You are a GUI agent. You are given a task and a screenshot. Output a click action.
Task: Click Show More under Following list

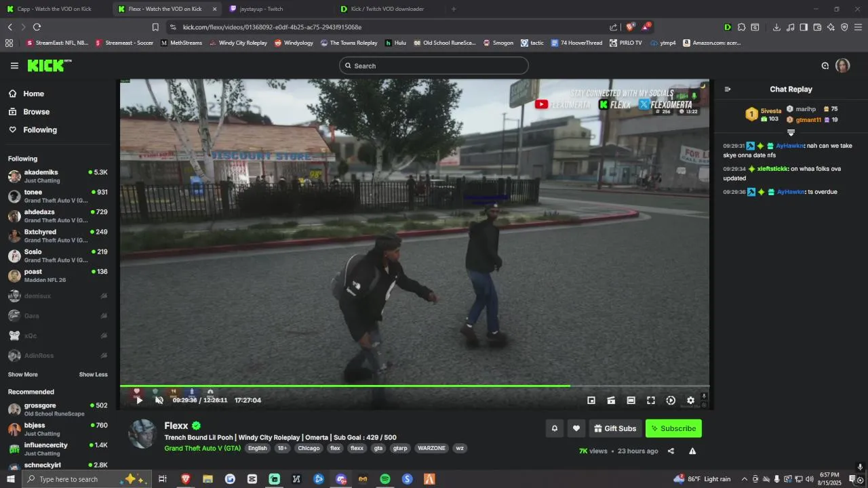tap(23, 375)
